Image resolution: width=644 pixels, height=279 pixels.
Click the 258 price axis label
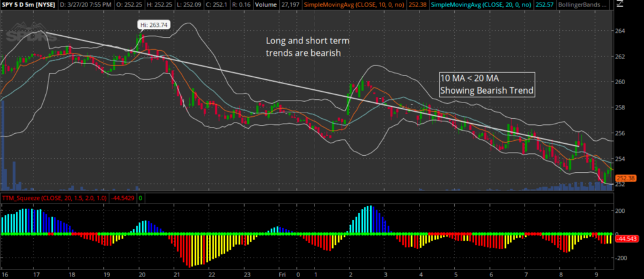point(621,107)
